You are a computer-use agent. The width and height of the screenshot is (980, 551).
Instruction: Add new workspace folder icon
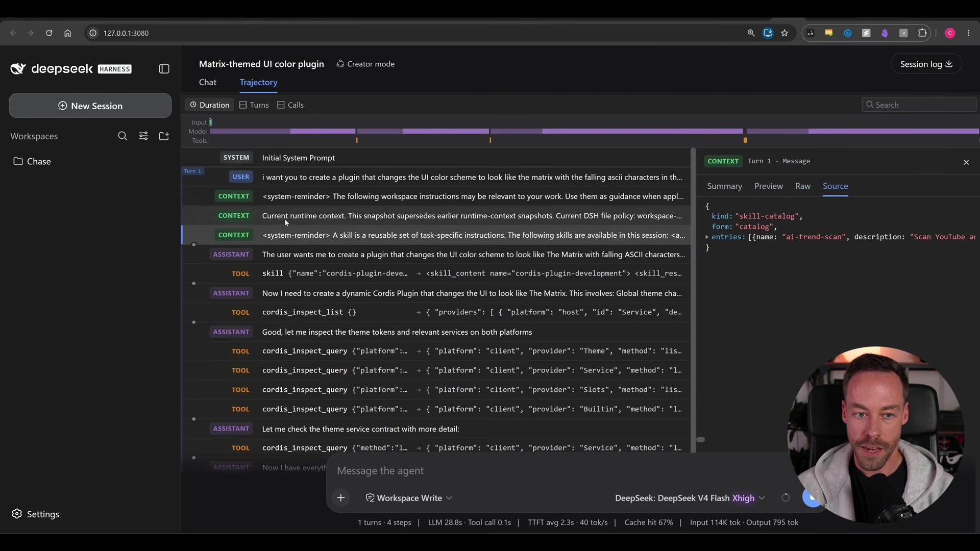click(164, 136)
